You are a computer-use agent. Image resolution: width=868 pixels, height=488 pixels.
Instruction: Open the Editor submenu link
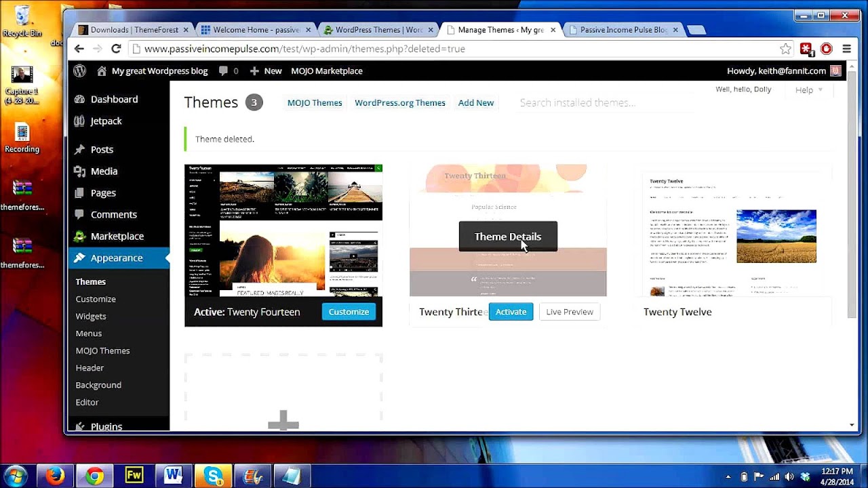click(87, 402)
